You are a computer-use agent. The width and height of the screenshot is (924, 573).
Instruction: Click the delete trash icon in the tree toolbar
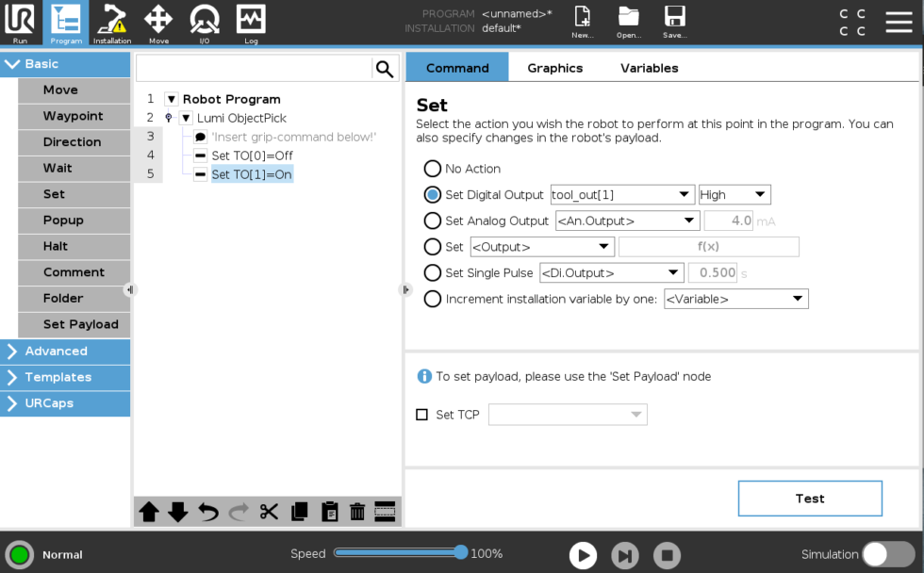357,512
